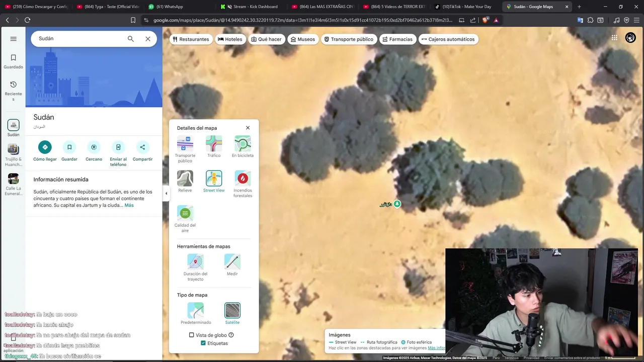Screen dimensions: 644x362
Task: Close the Detalles del mapa panel
Action: point(248,128)
